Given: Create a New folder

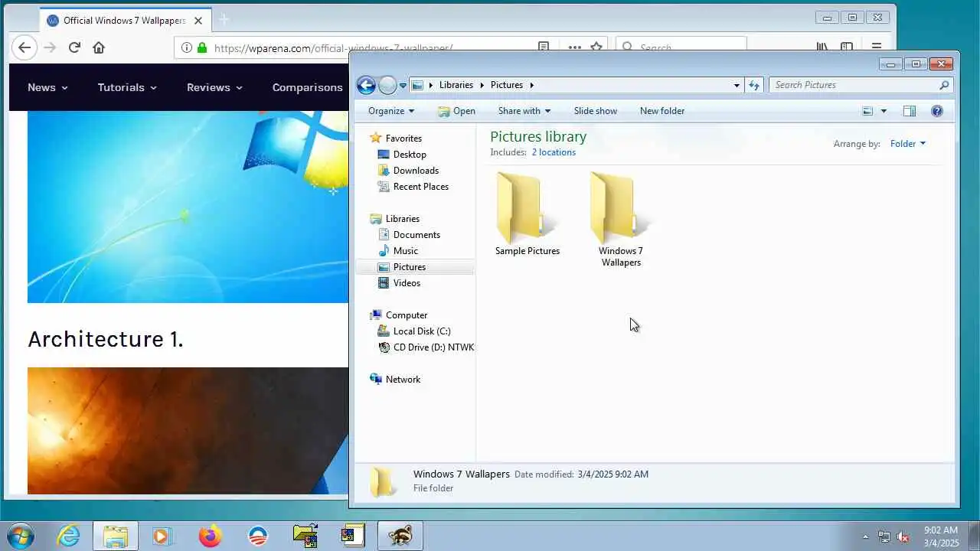Looking at the screenshot, I should [x=662, y=111].
